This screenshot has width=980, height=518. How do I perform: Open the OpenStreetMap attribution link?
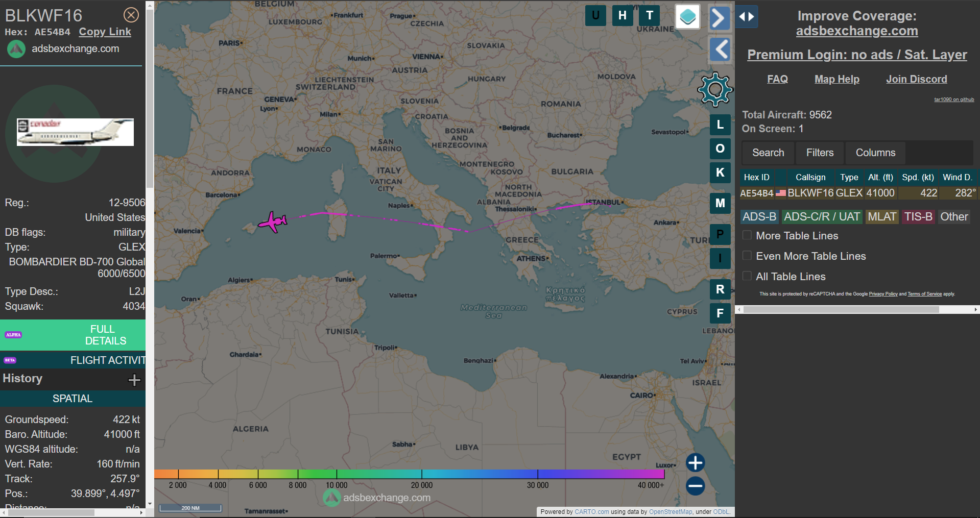(671, 512)
